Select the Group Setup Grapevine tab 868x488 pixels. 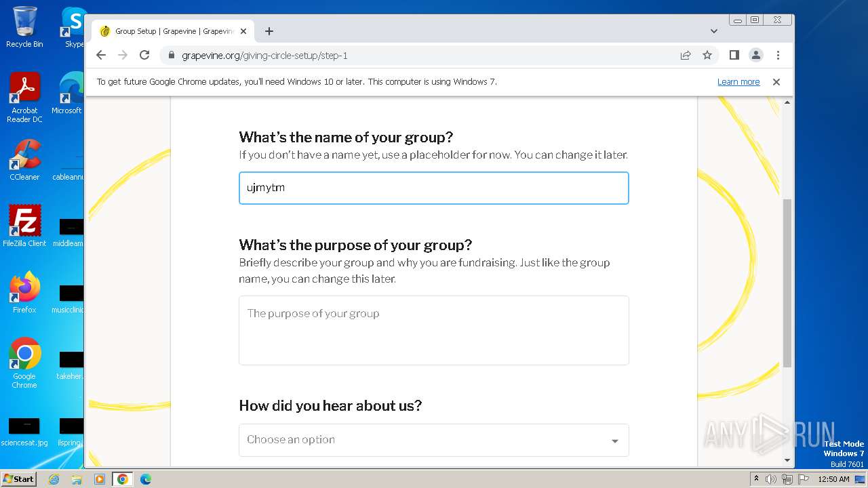(x=173, y=31)
